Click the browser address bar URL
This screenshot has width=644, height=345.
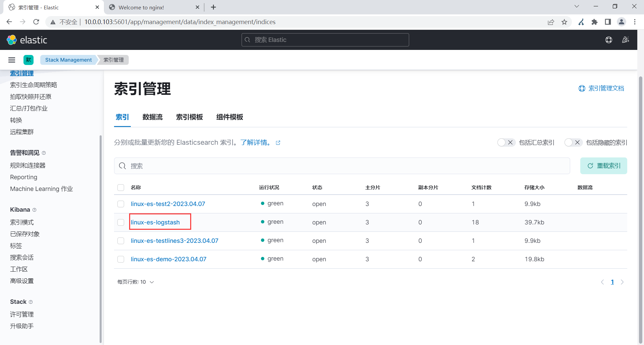[180, 22]
